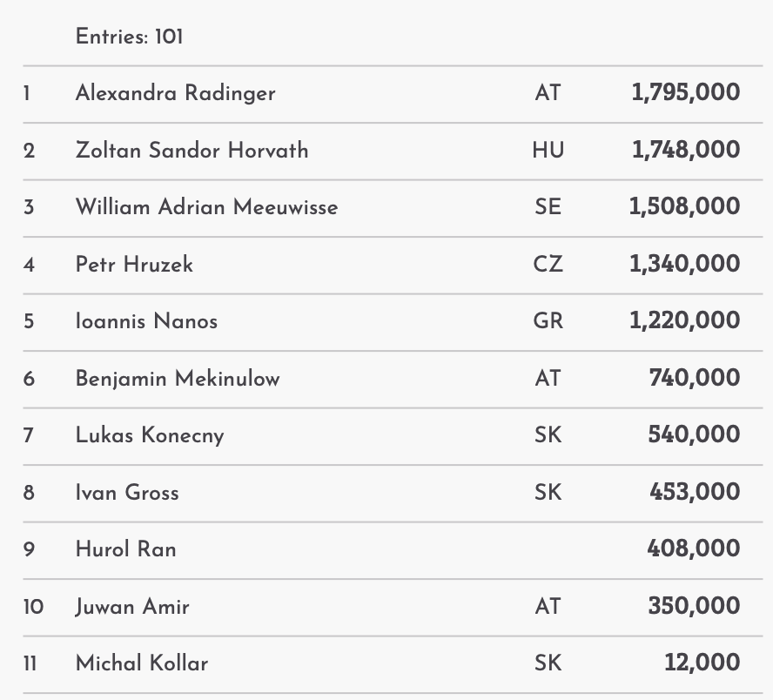The image size is (773, 700).
Task: Select the Petr Hruzek row name
Action: click(134, 265)
